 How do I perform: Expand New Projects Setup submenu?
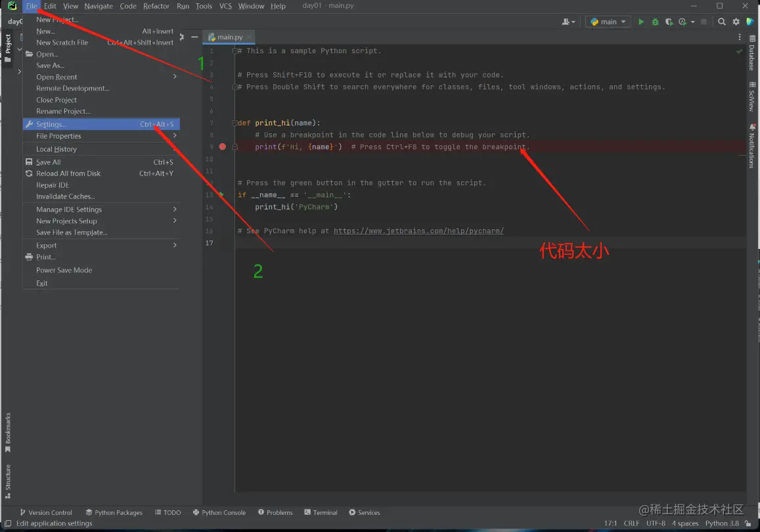pos(175,221)
